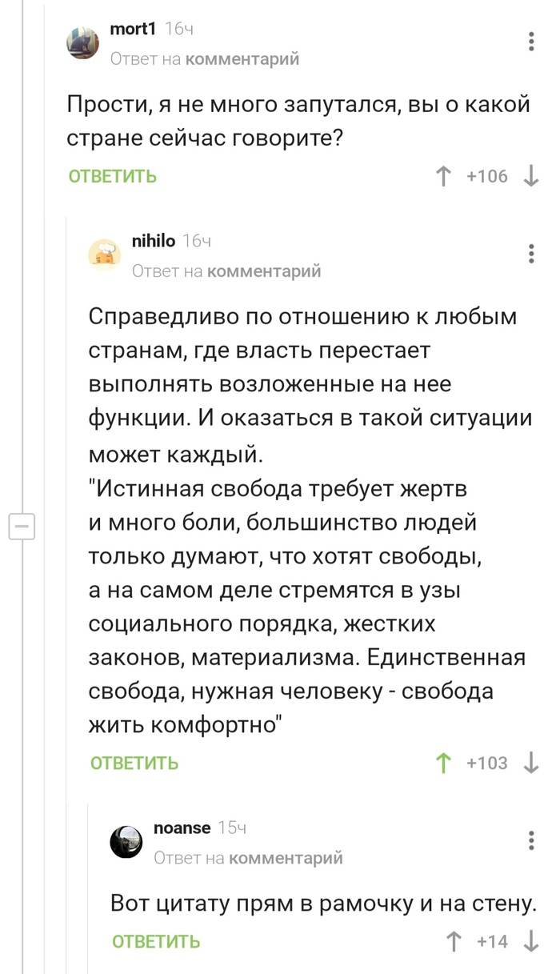
Task: Open username noanse profile
Action: click(x=182, y=828)
